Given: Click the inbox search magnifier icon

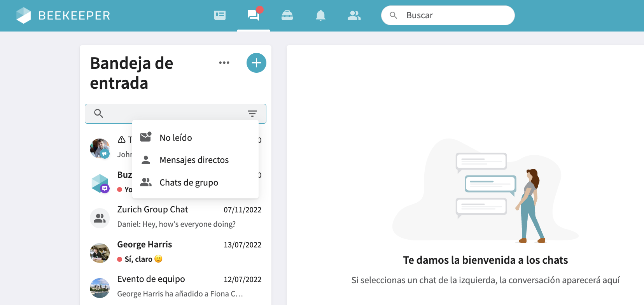Looking at the screenshot, I should coord(98,113).
